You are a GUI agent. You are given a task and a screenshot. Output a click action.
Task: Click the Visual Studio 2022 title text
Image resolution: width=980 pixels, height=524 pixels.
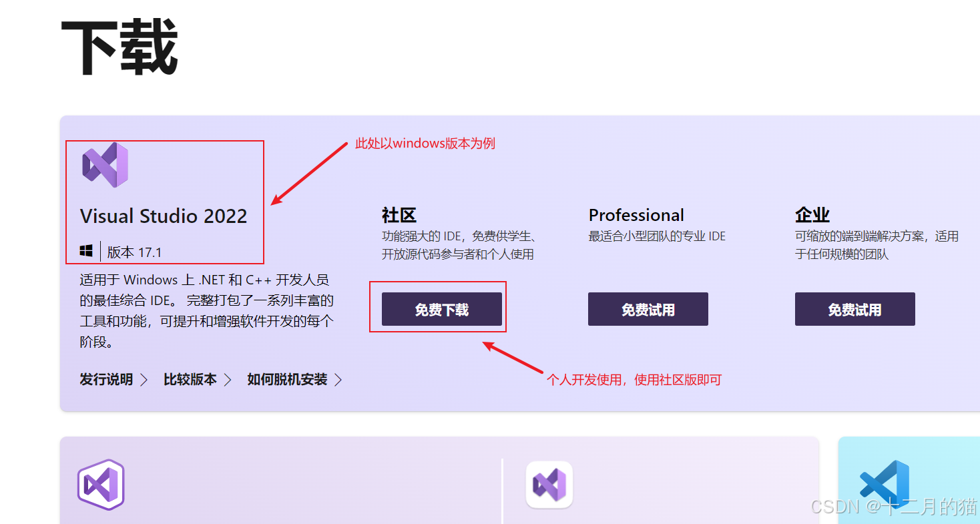[x=164, y=216]
